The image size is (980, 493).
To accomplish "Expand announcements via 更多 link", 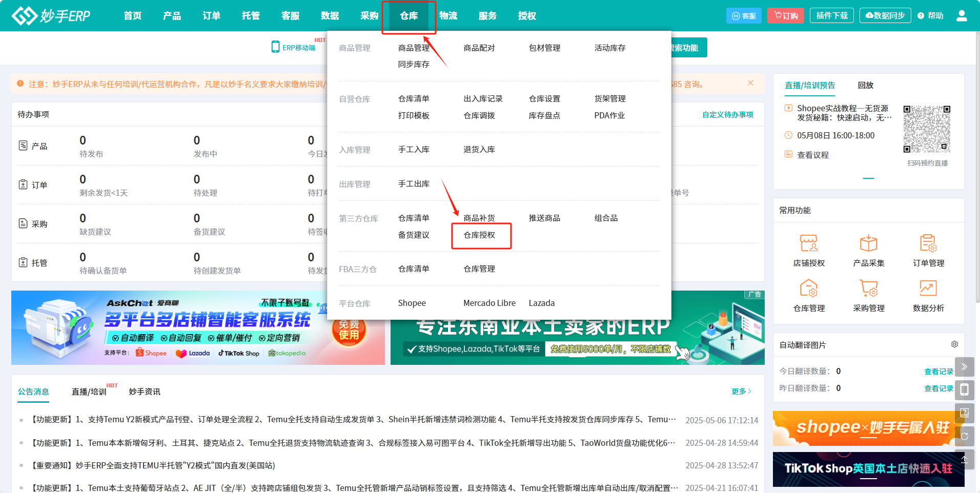I will coord(741,392).
